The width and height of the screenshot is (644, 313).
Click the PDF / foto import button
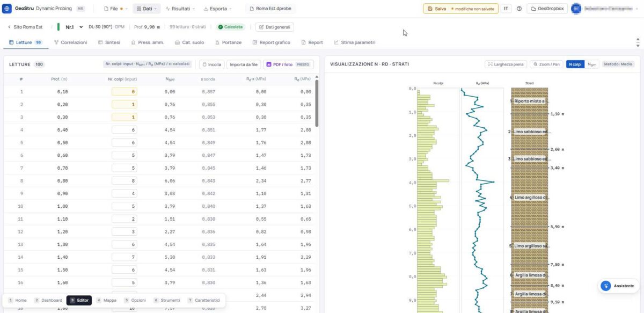(288, 64)
